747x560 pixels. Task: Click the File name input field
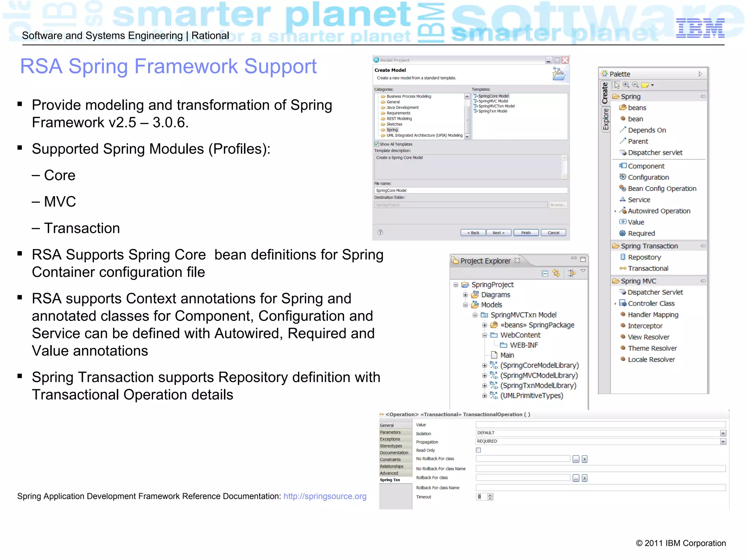pos(471,190)
